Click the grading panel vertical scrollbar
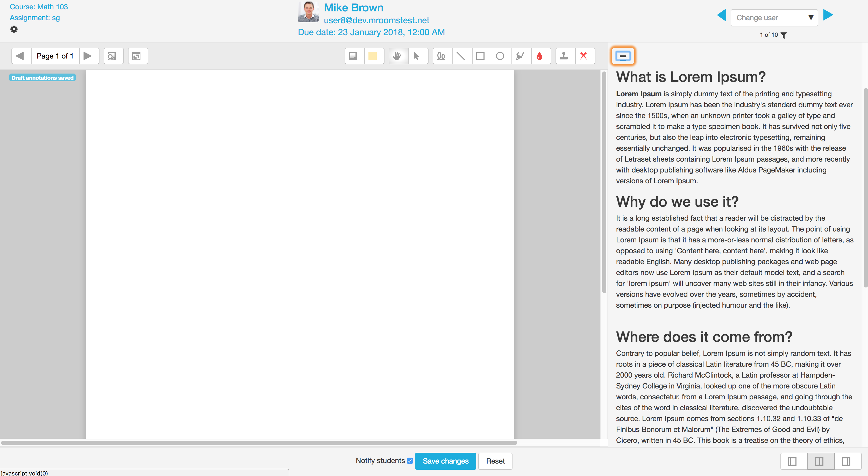The image size is (868, 476). click(865, 187)
